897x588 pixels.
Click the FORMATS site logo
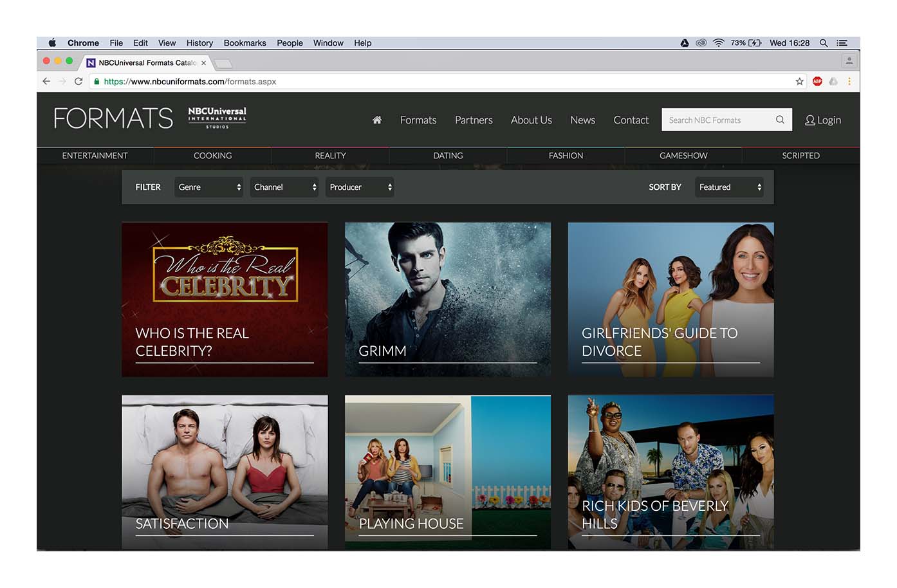pyautogui.click(x=113, y=118)
